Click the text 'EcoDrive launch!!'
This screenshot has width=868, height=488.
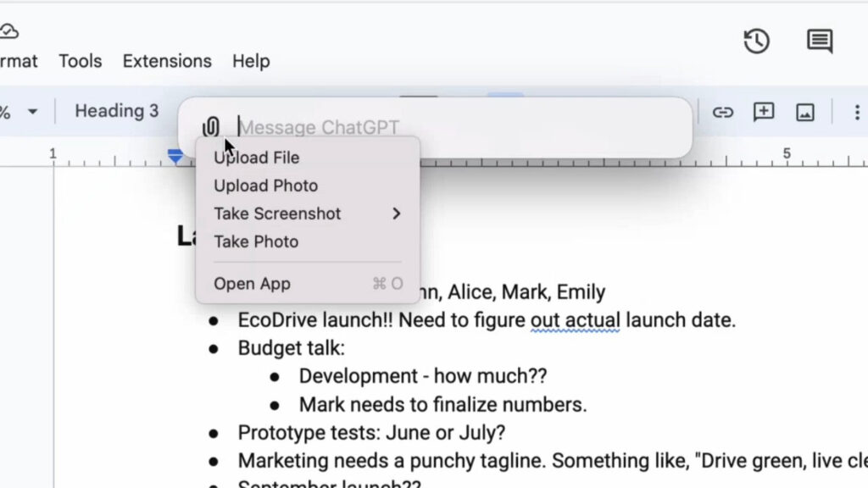point(315,320)
